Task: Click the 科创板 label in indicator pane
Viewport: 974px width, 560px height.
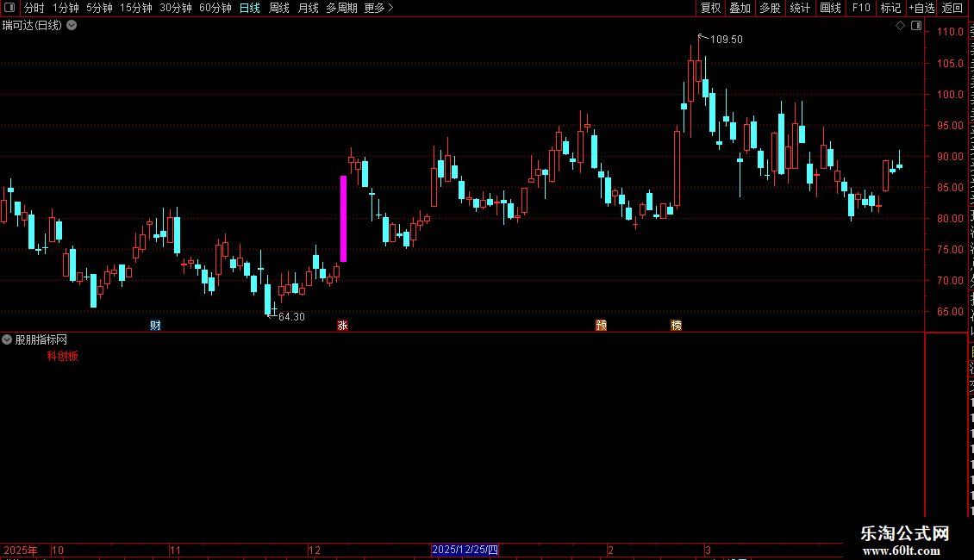Action: click(63, 357)
